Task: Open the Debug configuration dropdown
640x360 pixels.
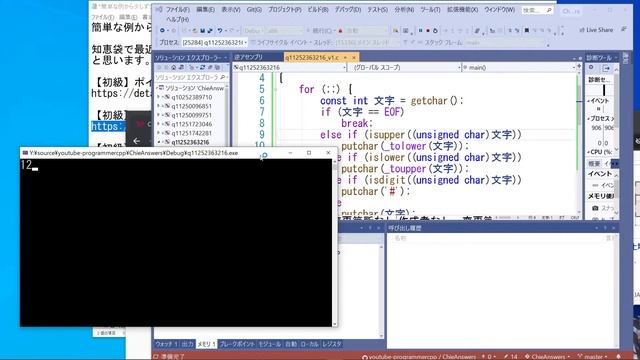Action: [x=254, y=31]
